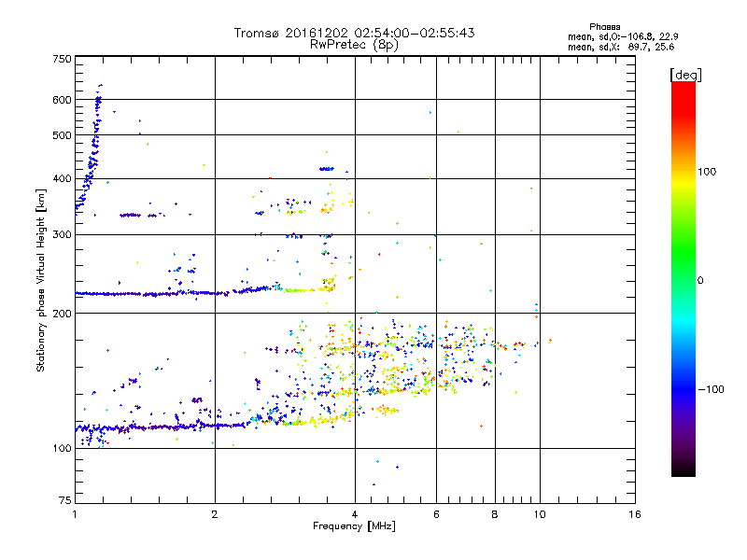This screenshot has height=560, width=747.
Task: Click the y-axis '750' tick label
Action: click(62, 59)
